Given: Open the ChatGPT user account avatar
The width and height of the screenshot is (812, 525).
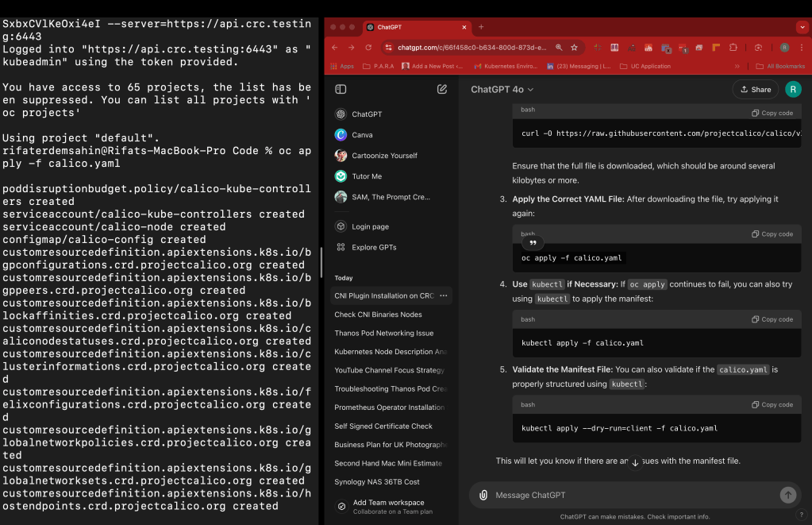Looking at the screenshot, I should click(793, 89).
